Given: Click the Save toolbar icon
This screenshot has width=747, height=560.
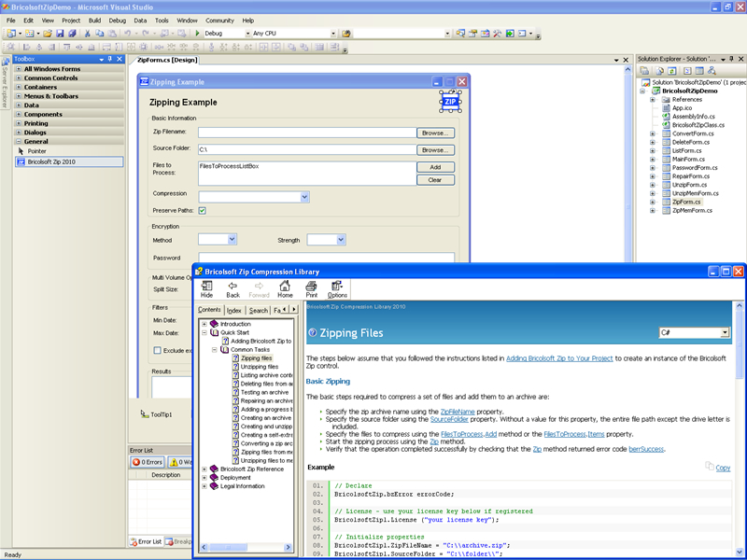Looking at the screenshot, I should click(60, 34).
